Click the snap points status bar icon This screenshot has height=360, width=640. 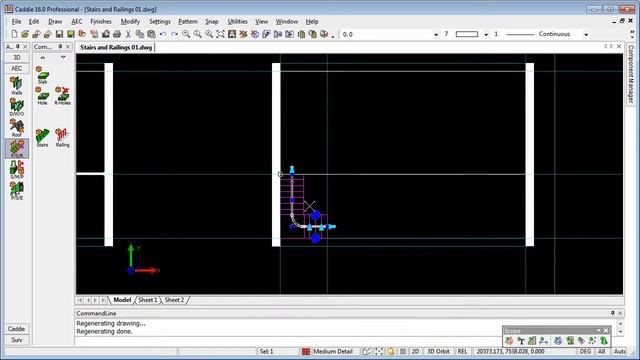pyautogui.click(x=379, y=351)
